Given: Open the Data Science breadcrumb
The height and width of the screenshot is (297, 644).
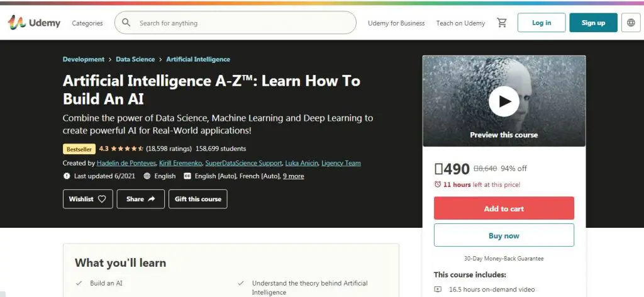Looking at the screenshot, I should [135, 59].
